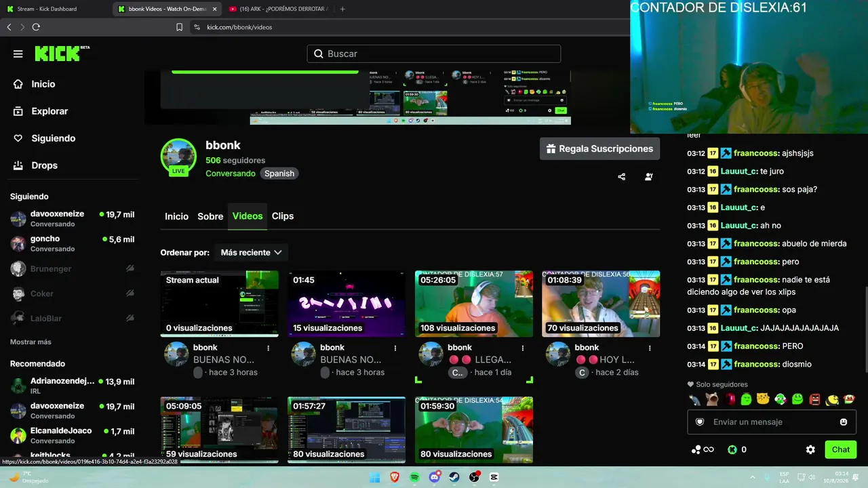Reload the current page
The image size is (868, 488).
tap(36, 27)
